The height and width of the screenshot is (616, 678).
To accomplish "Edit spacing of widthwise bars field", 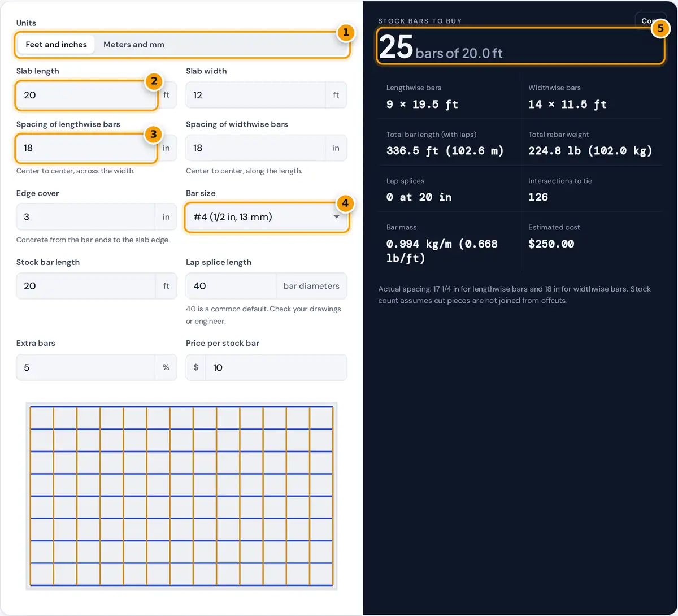I will point(255,148).
